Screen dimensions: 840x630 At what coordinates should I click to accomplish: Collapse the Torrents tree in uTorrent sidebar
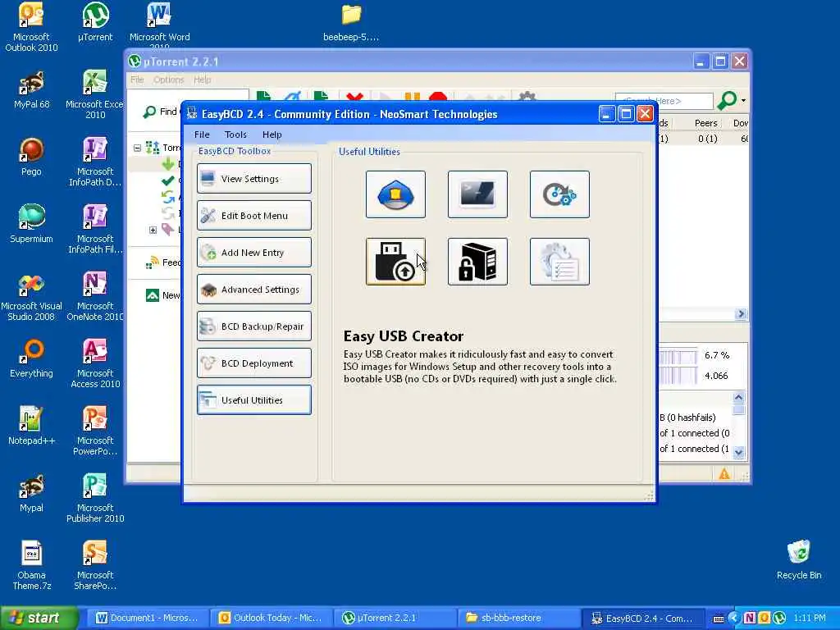137,148
